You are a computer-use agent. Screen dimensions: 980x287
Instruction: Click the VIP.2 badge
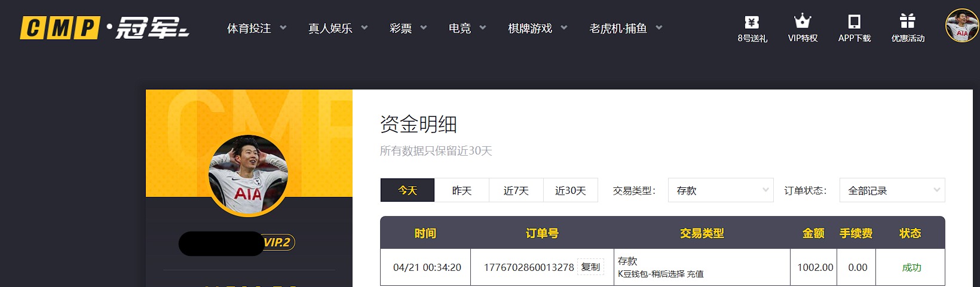pos(278,242)
